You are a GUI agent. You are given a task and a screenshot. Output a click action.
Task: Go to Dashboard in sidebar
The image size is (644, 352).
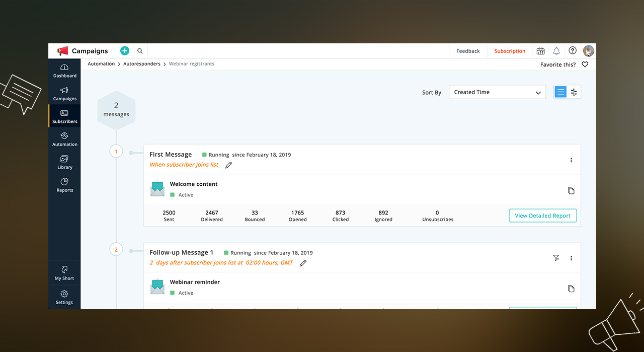pyautogui.click(x=64, y=71)
